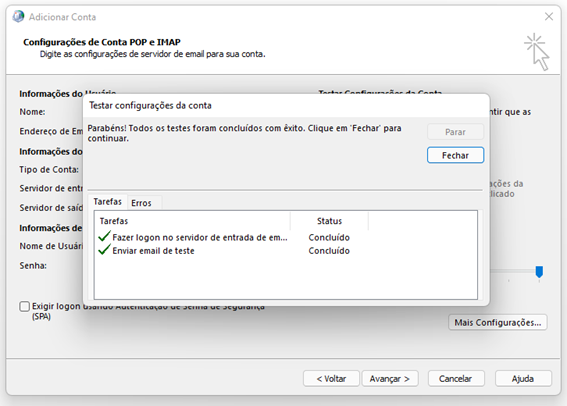This screenshot has height=406, width=567.
Task: Switch to the Erros tab
Action: (x=141, y=203)
